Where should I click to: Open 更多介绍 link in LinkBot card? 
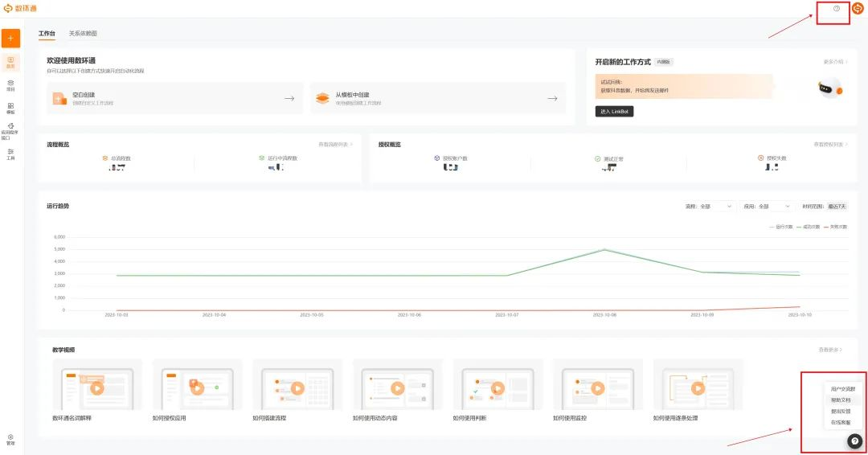click(835, 62)
